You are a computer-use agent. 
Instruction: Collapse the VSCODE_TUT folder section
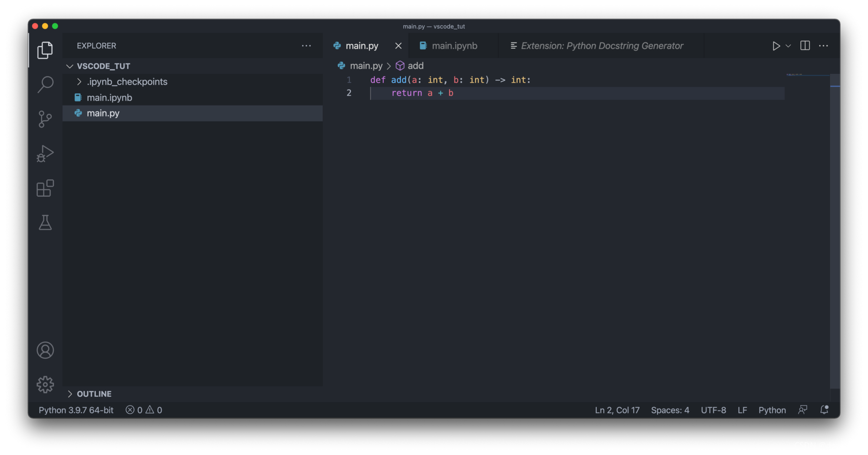point(193,66)
